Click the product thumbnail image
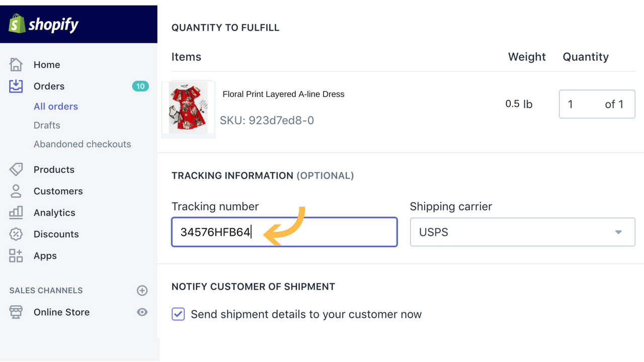The image size is (644, 362). click(x=188, y=108)
